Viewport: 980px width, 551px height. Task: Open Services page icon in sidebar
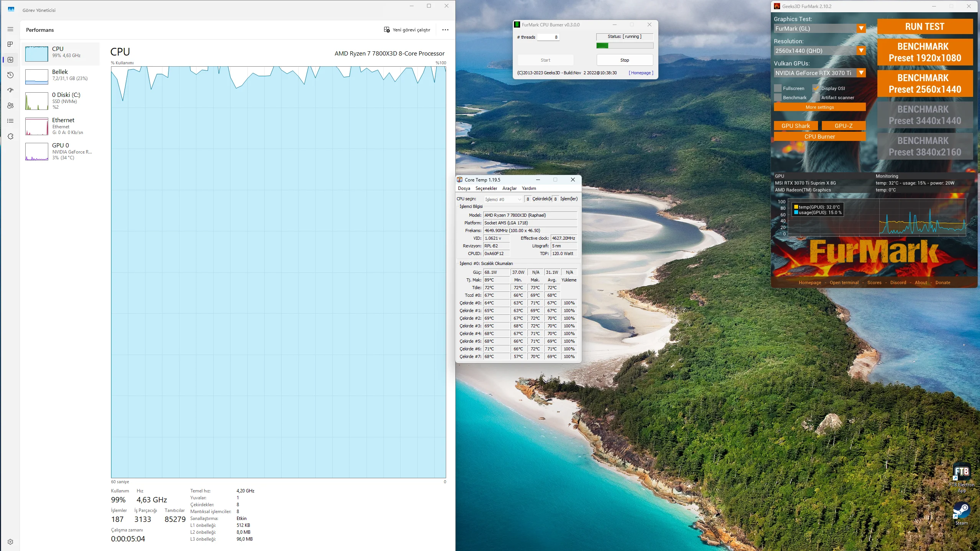coord(10,136)
